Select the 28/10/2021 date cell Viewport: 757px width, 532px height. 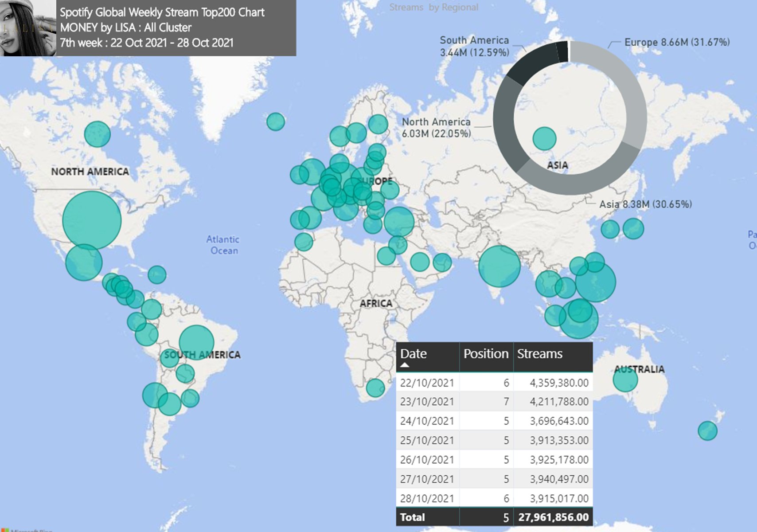tap(427, 498)
